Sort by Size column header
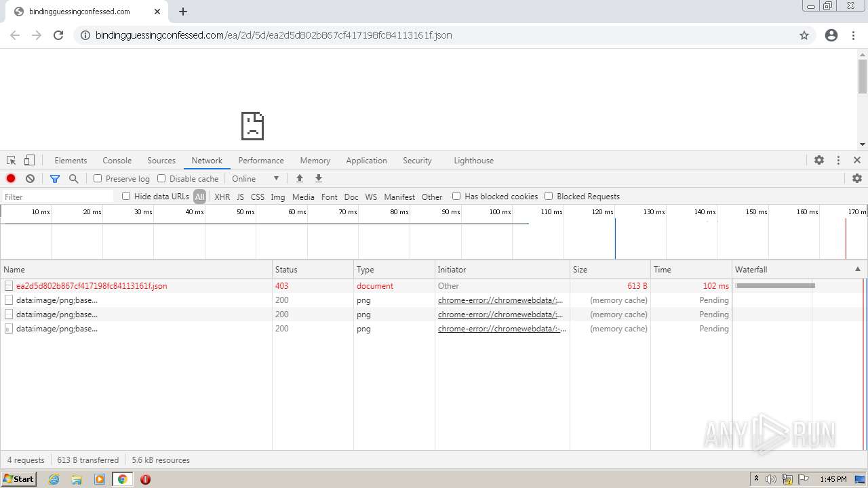The width and height of the screenshot is (868, 488). 610,269
